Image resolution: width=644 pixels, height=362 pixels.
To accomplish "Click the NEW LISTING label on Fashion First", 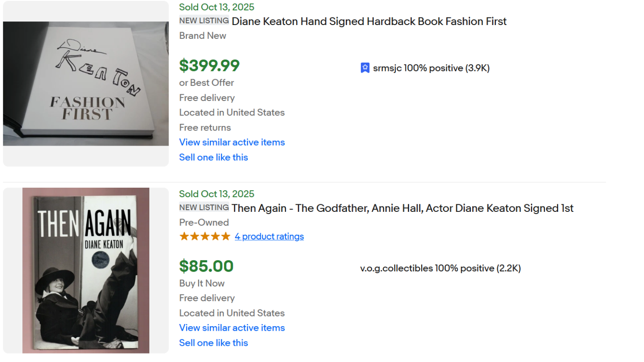I will click(x=204, y=21).
